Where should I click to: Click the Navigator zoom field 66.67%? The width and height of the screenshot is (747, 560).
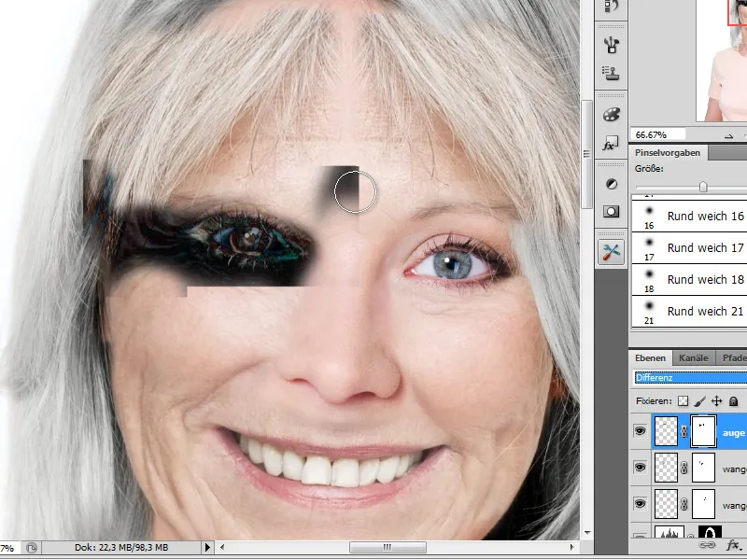[658, 134]
